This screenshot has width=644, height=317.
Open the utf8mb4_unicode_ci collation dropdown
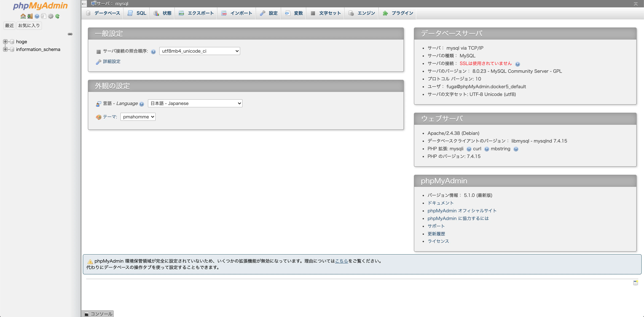click(x=199, y=51)
